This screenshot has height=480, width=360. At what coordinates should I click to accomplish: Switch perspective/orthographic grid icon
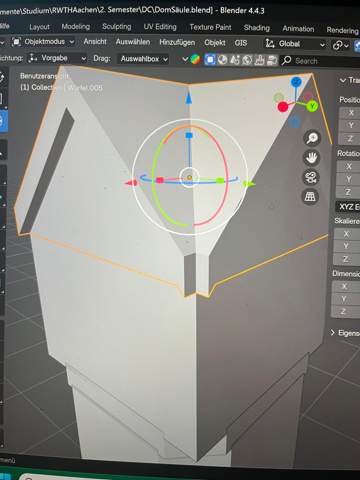point(310,197)
